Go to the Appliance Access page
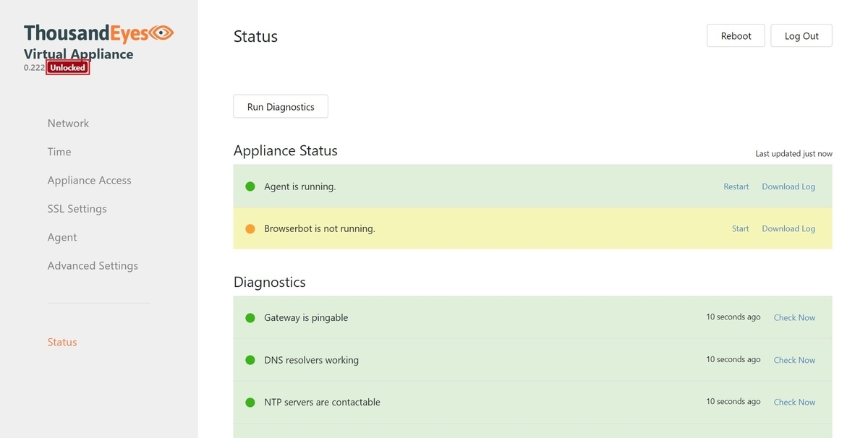This screenshot has height=438, width=868. point(89,180)
